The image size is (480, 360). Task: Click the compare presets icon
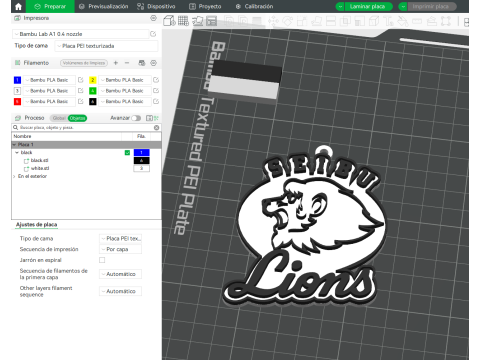156,118
